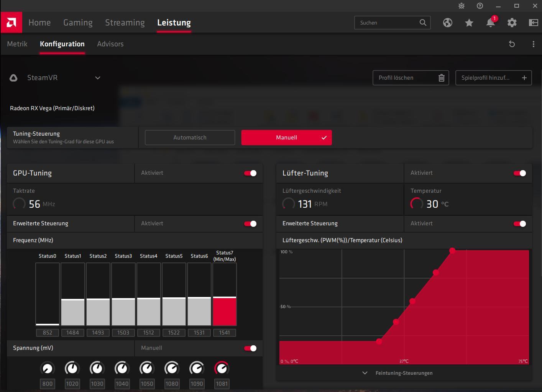This screenshot has height=392, width=542.
Task: Open the favorites star icon
Action: click(469, 23)
